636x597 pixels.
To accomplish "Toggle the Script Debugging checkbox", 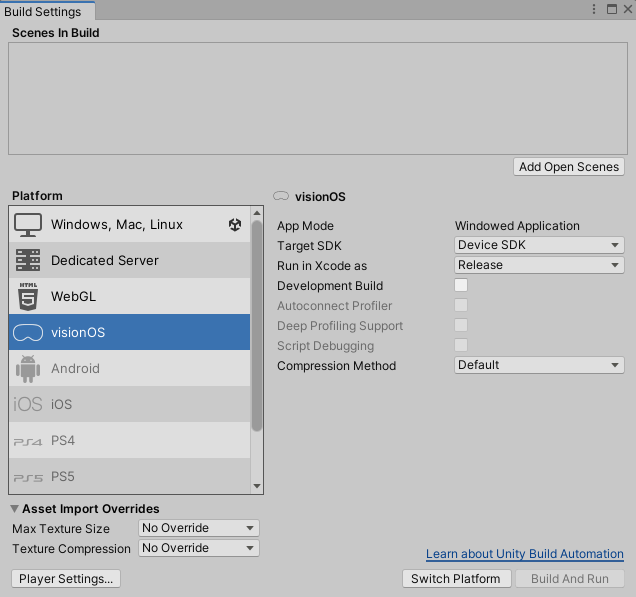I will (461, 345).
